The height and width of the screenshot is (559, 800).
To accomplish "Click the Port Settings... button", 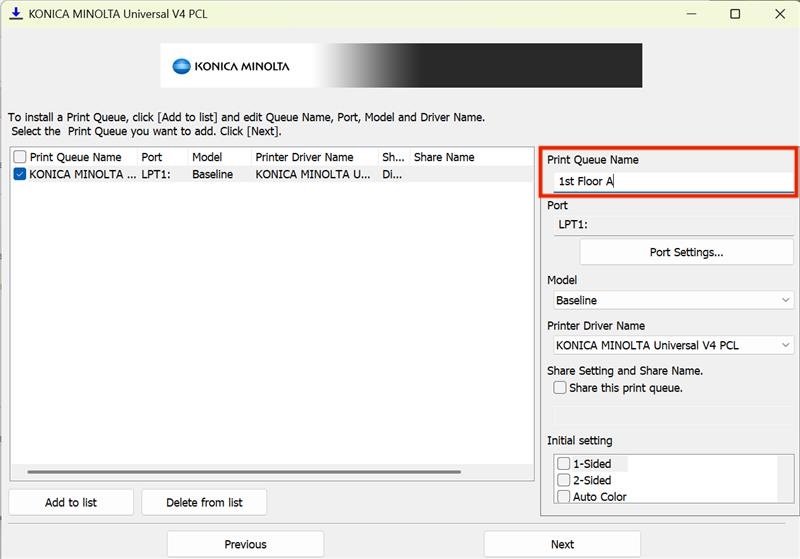I will [x=686, y=252].
